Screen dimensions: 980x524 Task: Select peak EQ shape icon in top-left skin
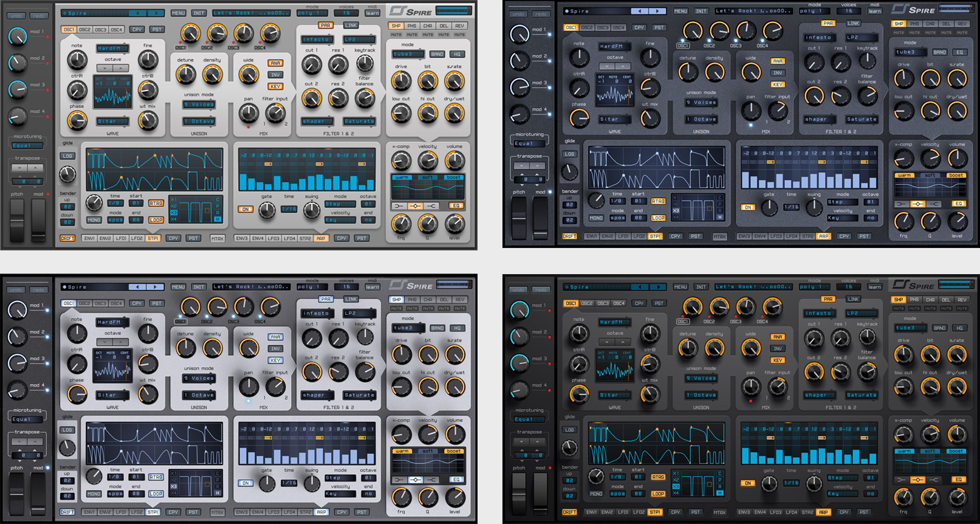coord(416,206)
